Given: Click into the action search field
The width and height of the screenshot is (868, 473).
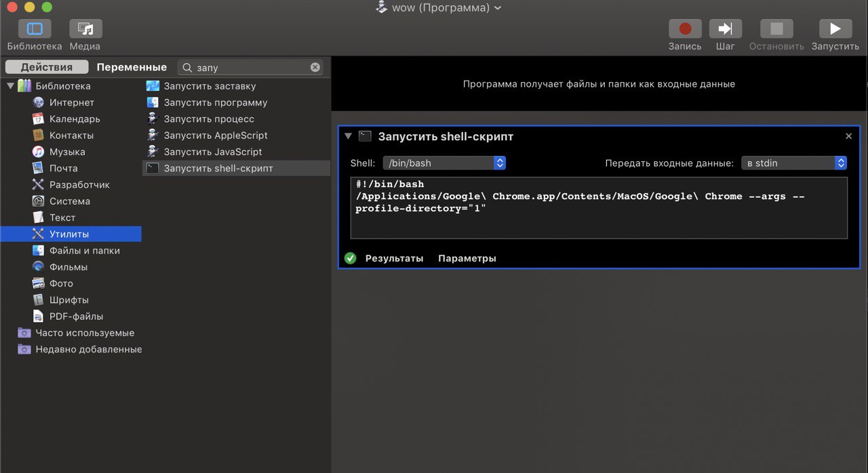Looking at the screenshot, I should [251, 67].
